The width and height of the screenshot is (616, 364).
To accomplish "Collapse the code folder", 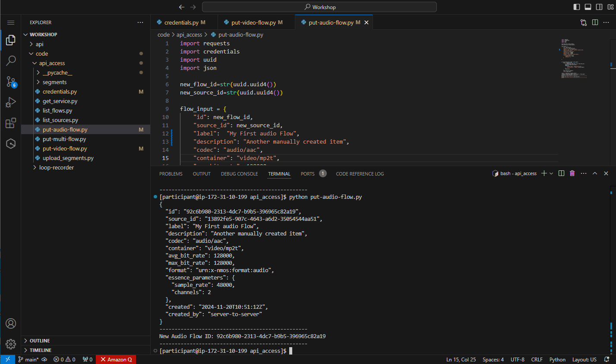I will pos(86,53).
